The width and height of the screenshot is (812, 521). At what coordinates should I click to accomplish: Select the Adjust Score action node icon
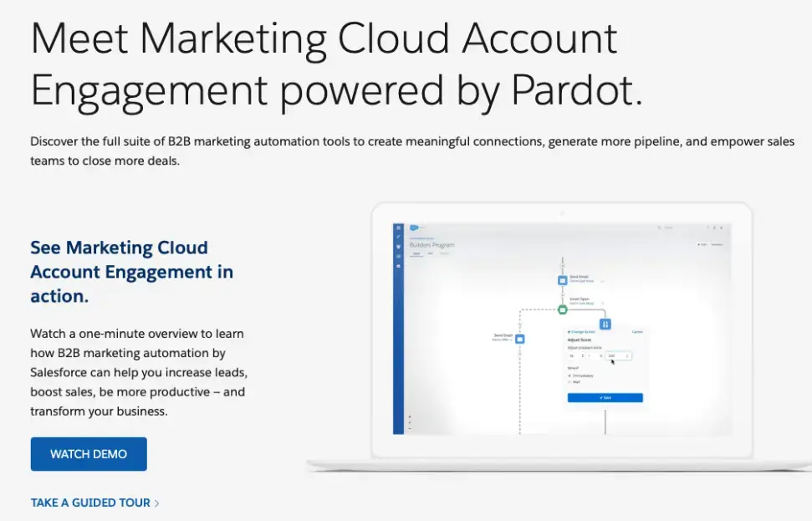click(605, 324)
